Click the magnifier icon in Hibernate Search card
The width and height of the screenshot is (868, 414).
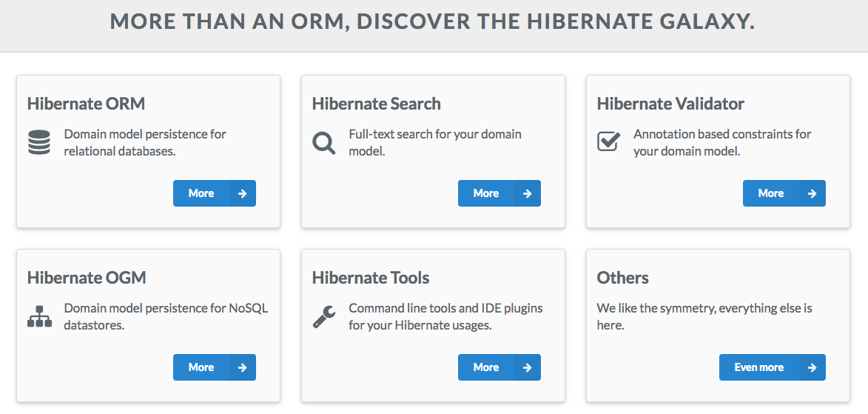[324, 142]
